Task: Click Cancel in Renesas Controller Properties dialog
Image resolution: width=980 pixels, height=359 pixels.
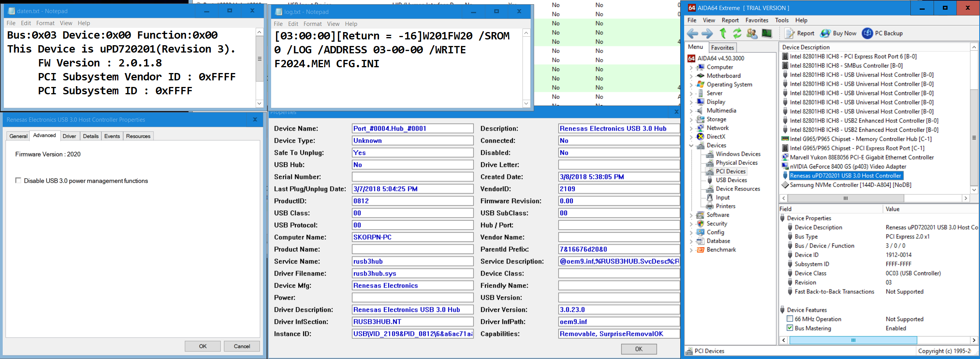Action: click(242, 346)
